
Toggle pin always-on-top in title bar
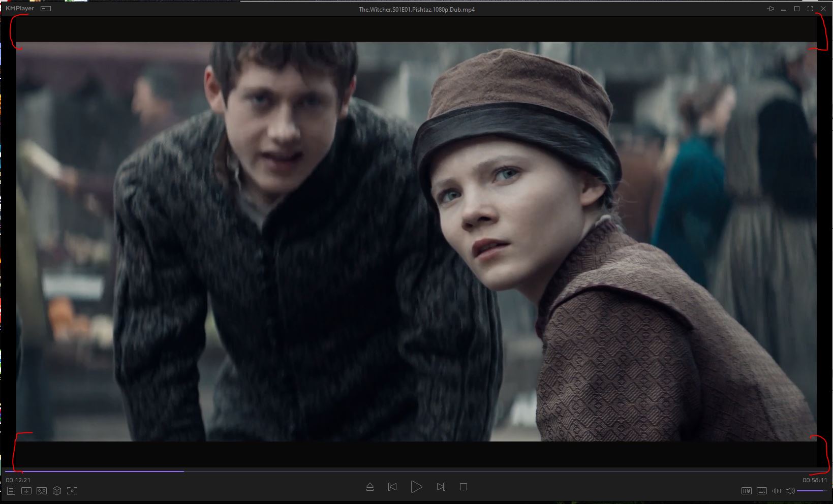pos(770,9)
